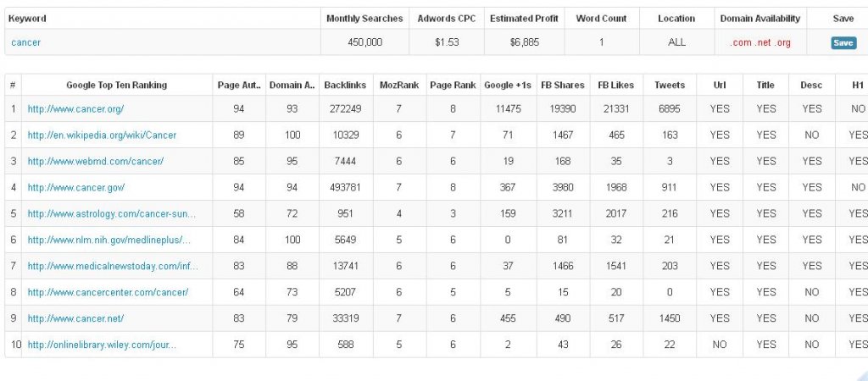Image resolution: width=868 pixels, height=381 pixels.
Task: Click the FB Shares column header
Action: click(x=563, y=86)
